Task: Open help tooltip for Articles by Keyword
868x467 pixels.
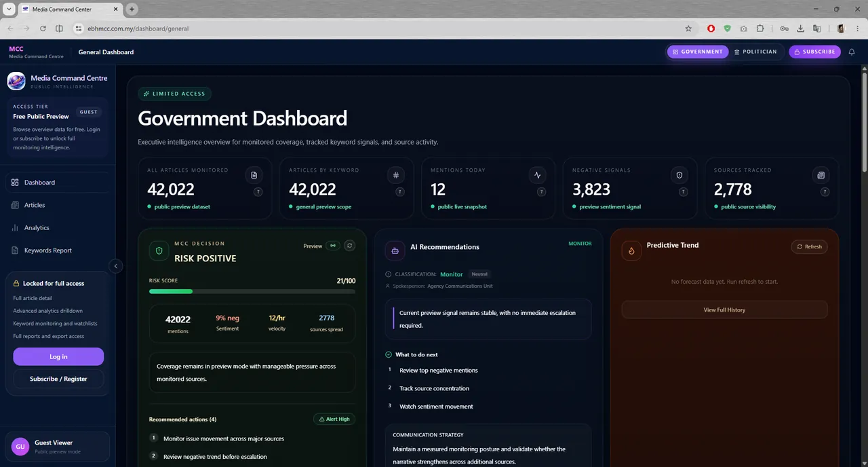Action: (x=399, y=192)
